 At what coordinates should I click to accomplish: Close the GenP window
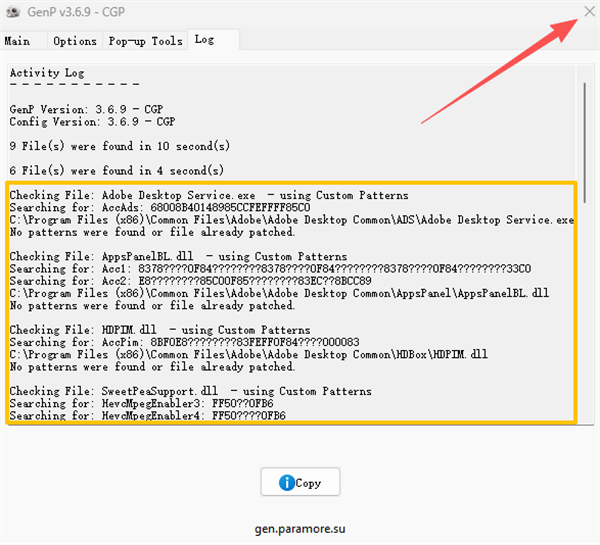point(587,13)
